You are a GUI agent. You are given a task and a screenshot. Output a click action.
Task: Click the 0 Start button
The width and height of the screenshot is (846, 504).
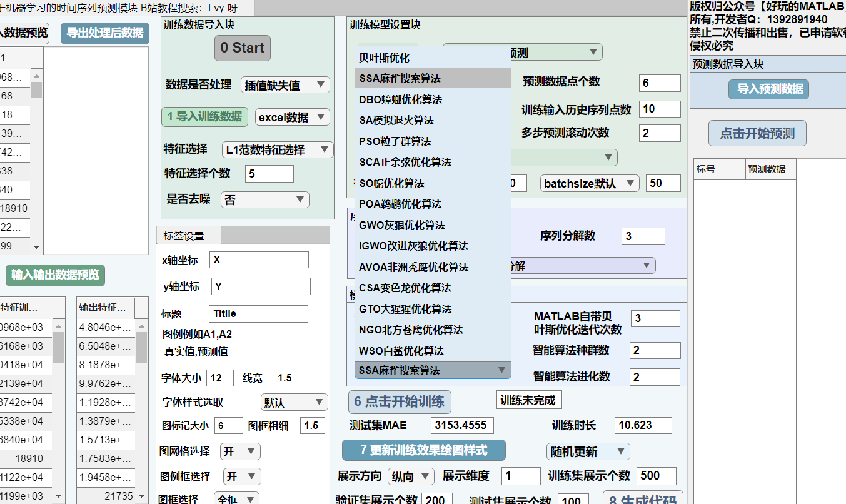point(242,48)
